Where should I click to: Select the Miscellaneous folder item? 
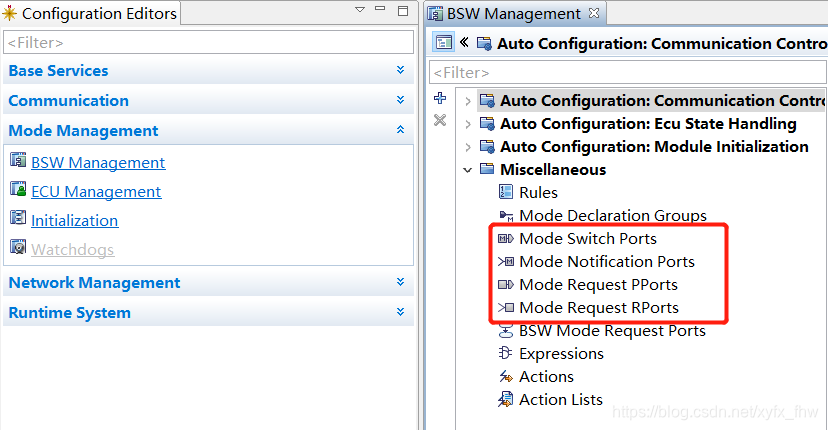pos(553,170)
